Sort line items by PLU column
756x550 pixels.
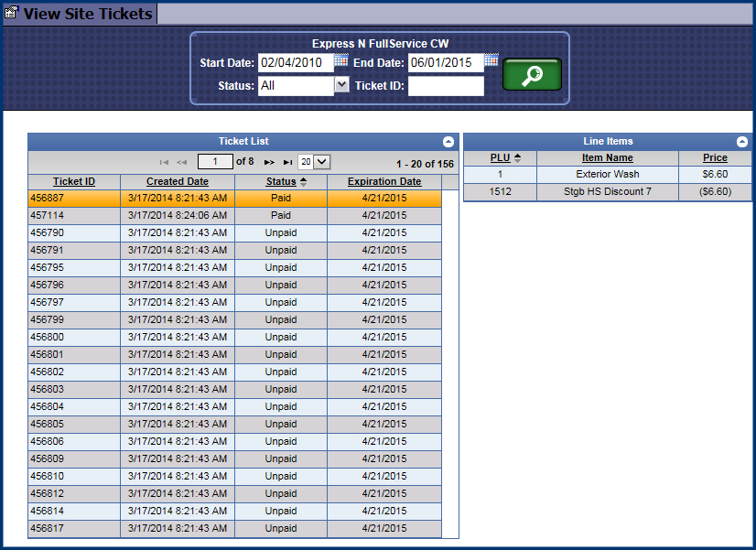500,158
